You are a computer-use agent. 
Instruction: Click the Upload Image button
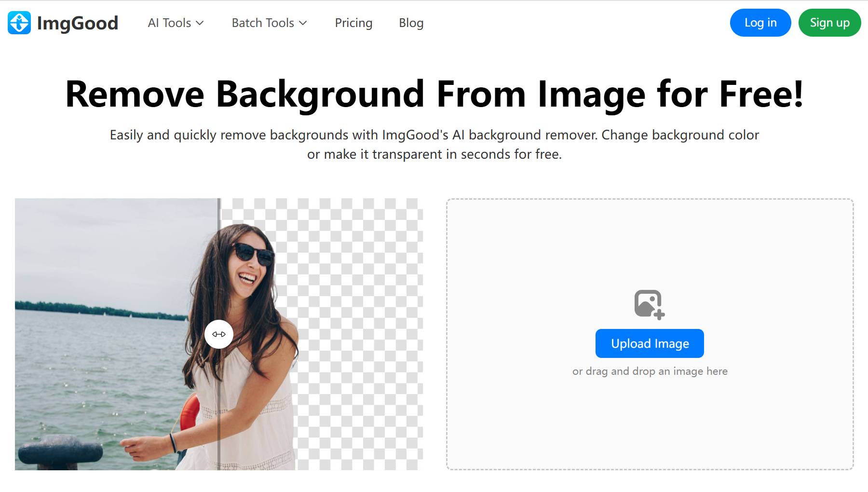pos(650,343)
